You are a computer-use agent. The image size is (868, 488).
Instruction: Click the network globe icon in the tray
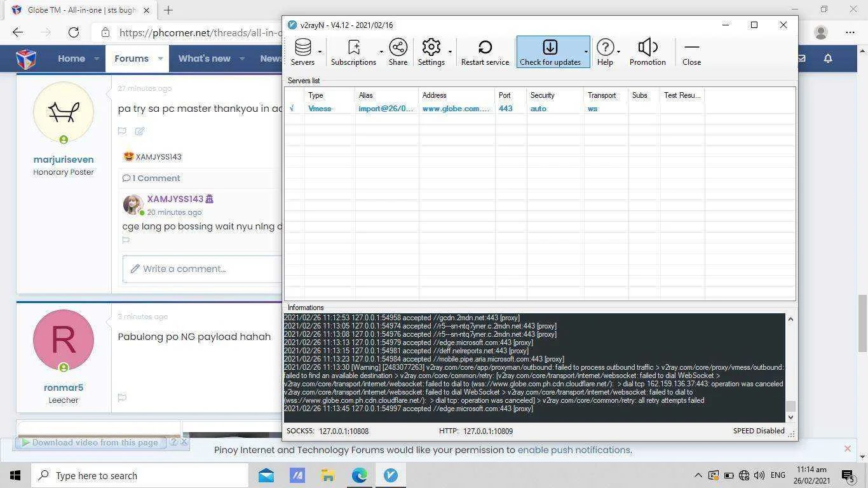(744, 475)
